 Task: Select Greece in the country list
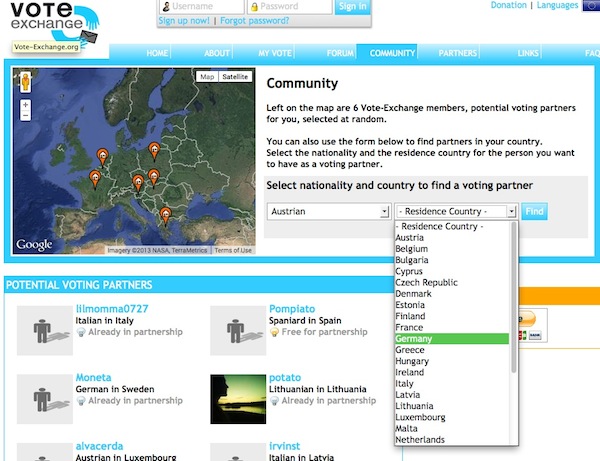pos(452,350)
